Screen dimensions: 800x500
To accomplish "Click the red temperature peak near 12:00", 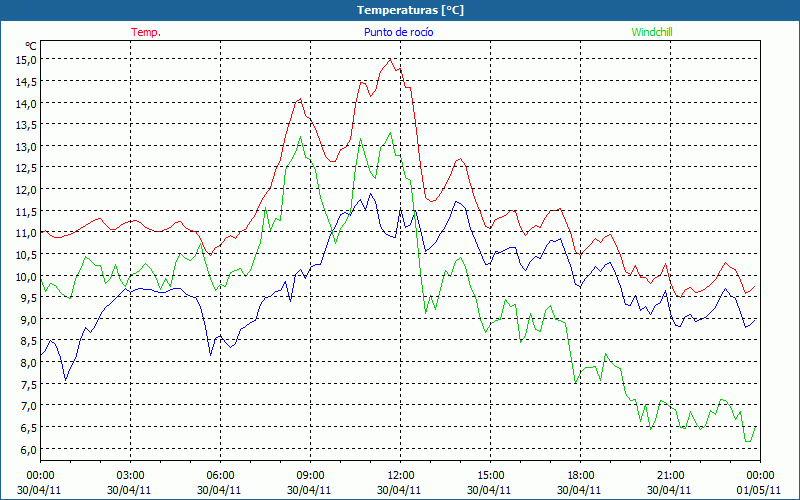I will pyautogui.click(x=390, y=60).
